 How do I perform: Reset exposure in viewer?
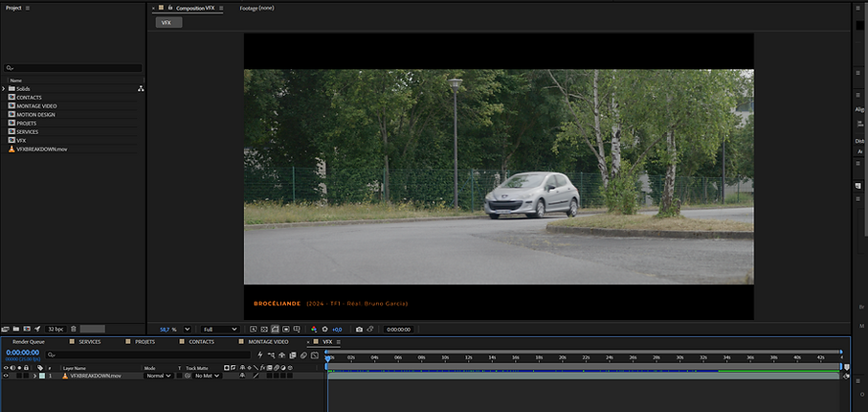(x=325, y=330)
